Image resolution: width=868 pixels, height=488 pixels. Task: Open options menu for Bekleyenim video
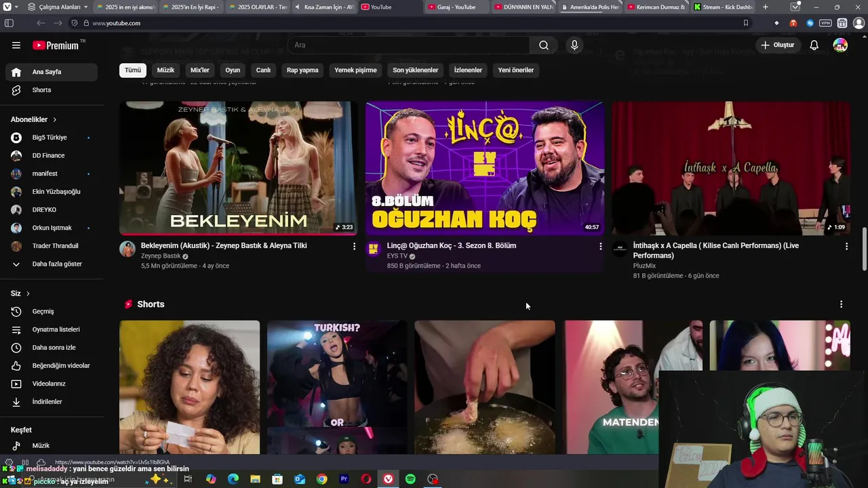[x=354, y=247]
